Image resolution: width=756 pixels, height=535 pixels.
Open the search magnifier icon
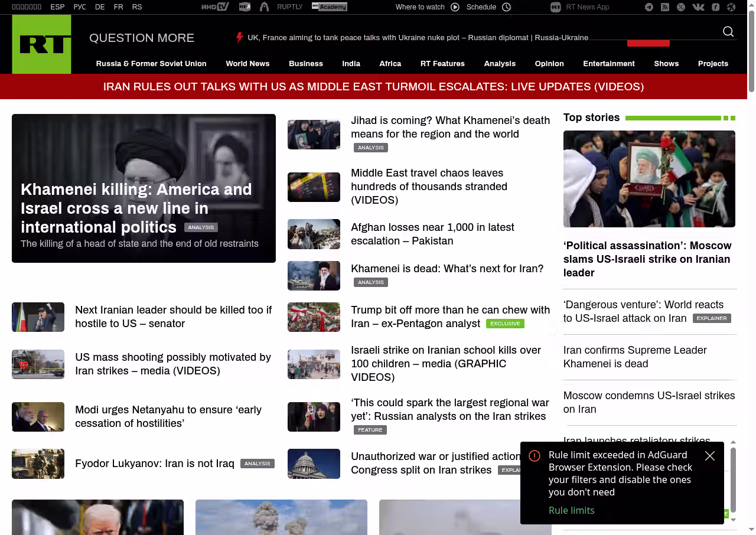coord(728,32)
